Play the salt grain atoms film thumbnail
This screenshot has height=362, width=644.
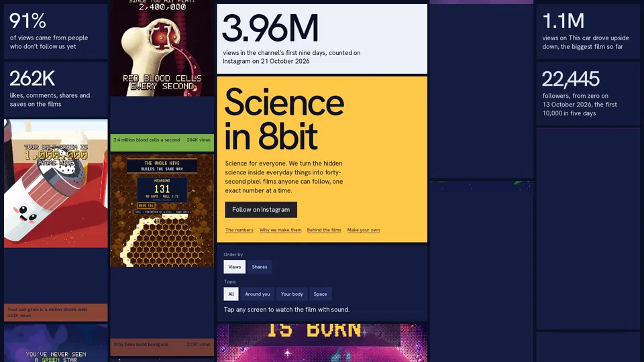(x=56, y=184)
